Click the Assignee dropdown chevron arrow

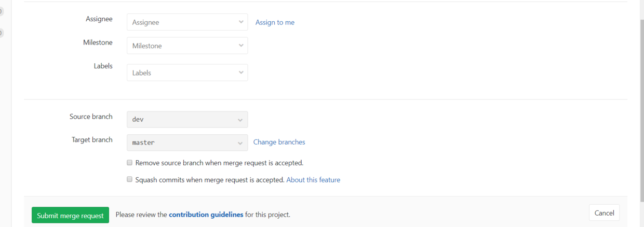coord(241,22)
